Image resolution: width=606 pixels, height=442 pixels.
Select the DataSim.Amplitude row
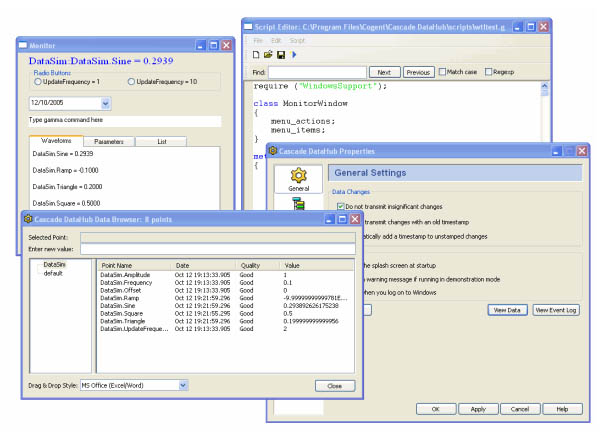[225, 275]
